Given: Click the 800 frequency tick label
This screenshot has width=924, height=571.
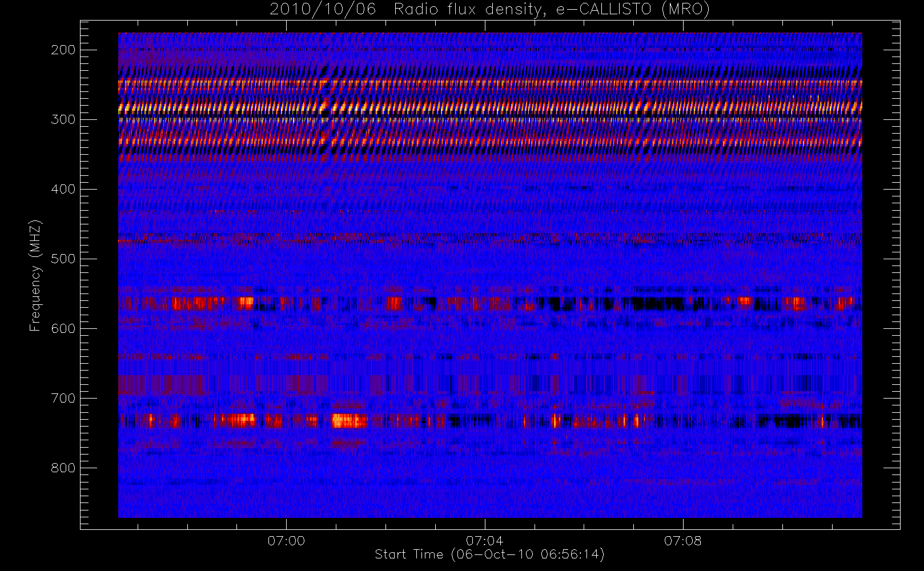Looking at the screenshot, I should (x=63, y=468).
